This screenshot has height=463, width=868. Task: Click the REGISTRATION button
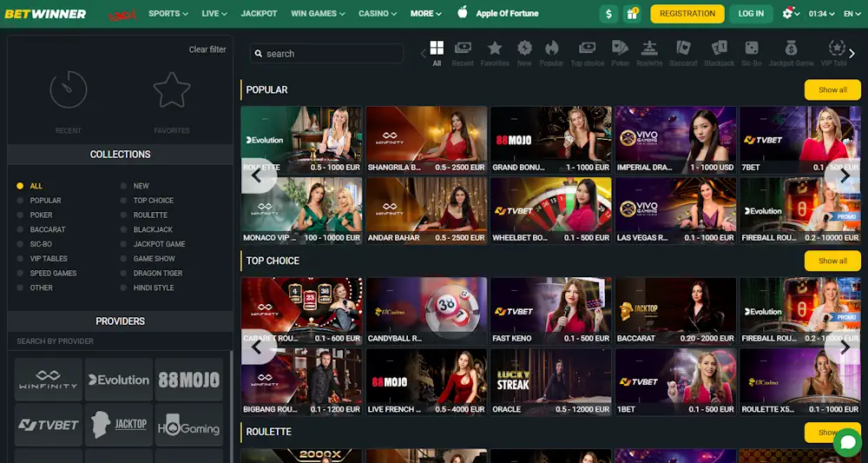click(687, 14)
